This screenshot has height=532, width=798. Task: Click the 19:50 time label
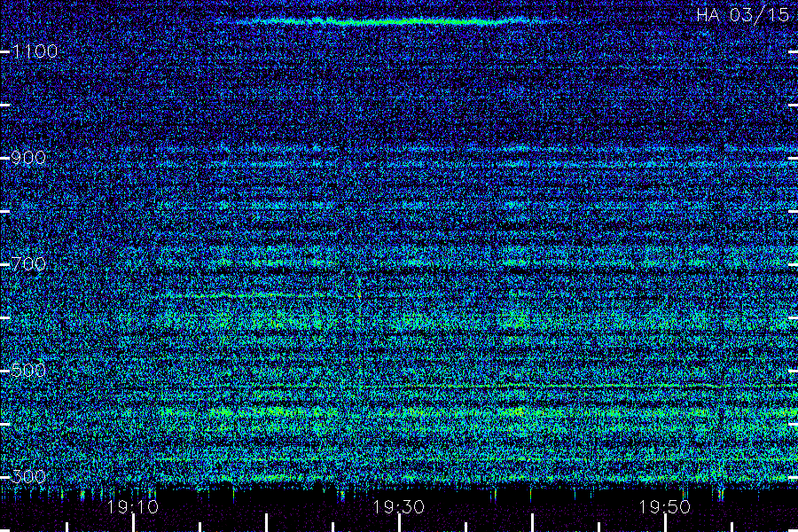click(x=665, y=507)
